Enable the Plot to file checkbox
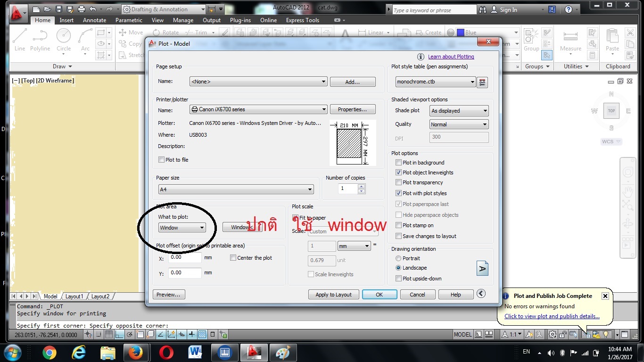This screenshot has width=644, height=362. point(161,160)
